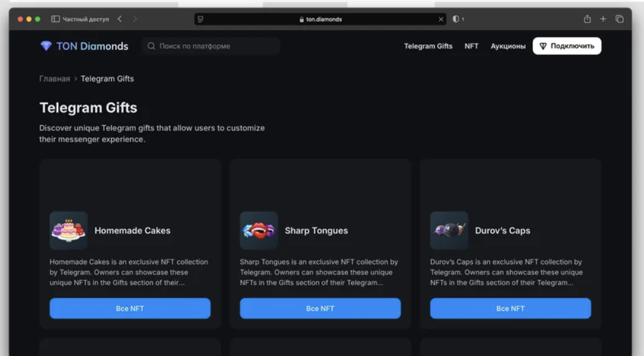Viewport: 644px width, 356px height.
Task: Click the privacy shield icon
Action: pyautogui.click(x=456, y=19)
